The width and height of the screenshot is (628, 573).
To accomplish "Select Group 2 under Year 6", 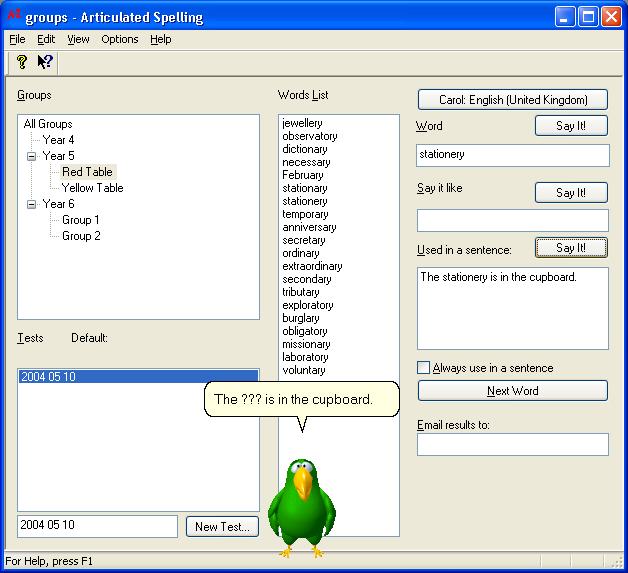I will click(x=81, y=236).
